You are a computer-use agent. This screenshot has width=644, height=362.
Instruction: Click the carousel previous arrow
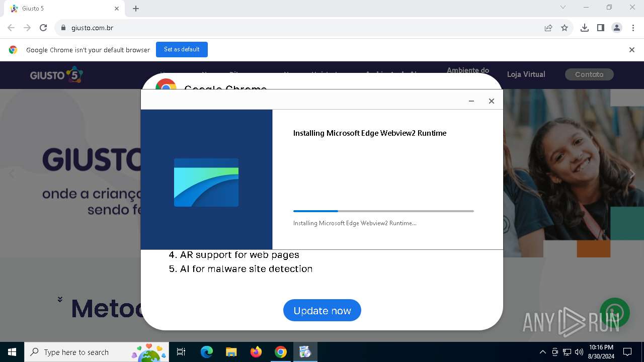tap(12, 174)
